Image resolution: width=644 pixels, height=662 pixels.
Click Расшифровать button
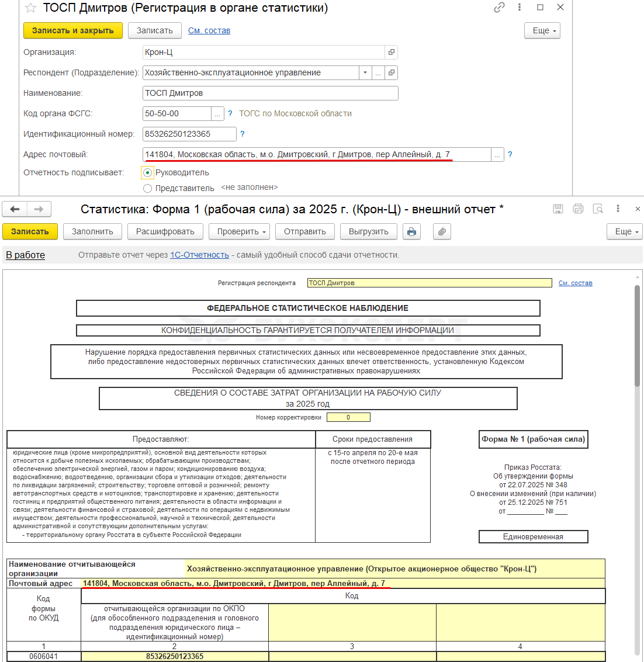tap(165, 231)
